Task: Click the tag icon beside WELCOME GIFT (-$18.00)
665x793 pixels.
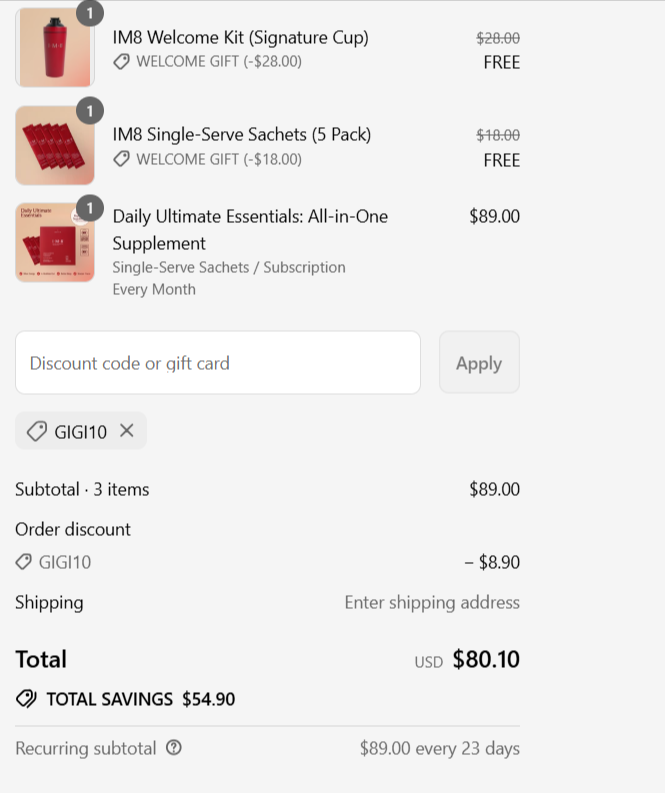Action: 121,159
